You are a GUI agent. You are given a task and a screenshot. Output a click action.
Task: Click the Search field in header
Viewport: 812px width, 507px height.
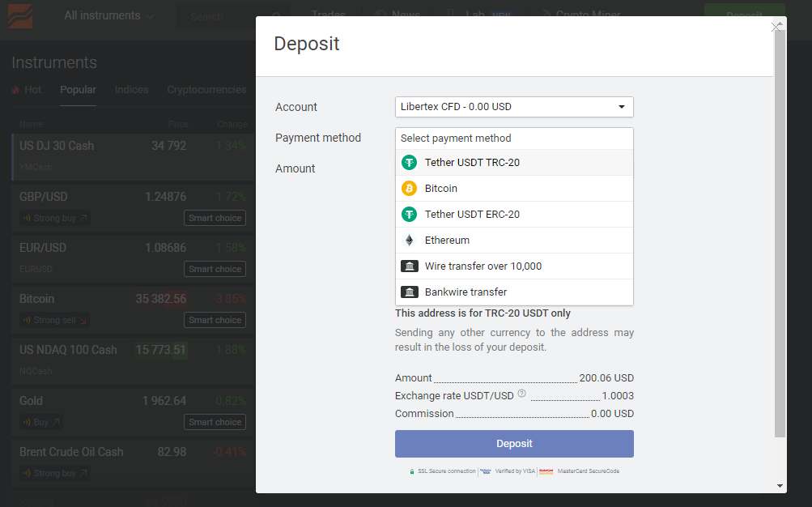click(x=233, y=16)
